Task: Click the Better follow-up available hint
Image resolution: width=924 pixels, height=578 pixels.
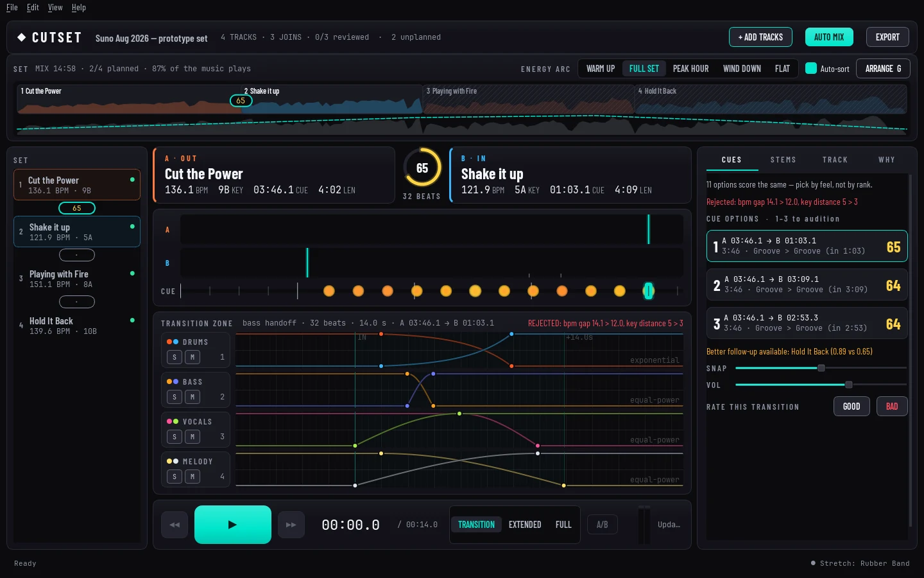Action: pos(789,351)
